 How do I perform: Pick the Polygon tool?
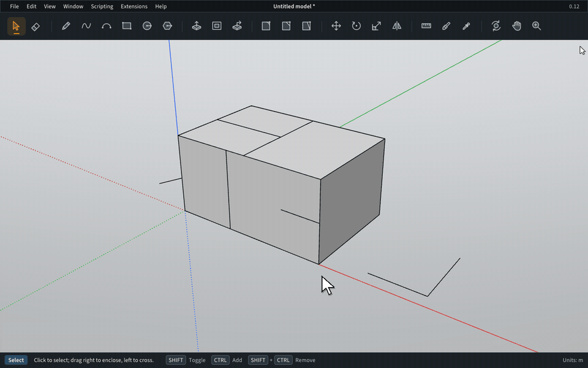point(167,26)
